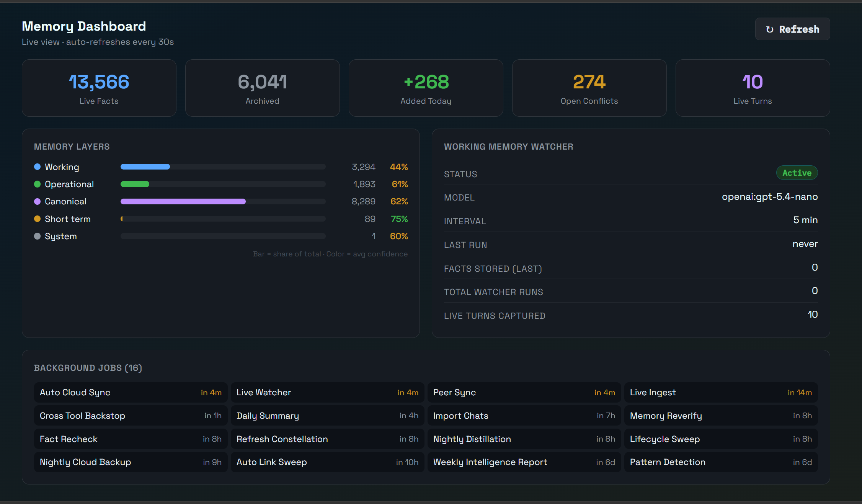This screenshot has width=862, height=504.
Task: Select the Added Today card
Action: [426, 88]
